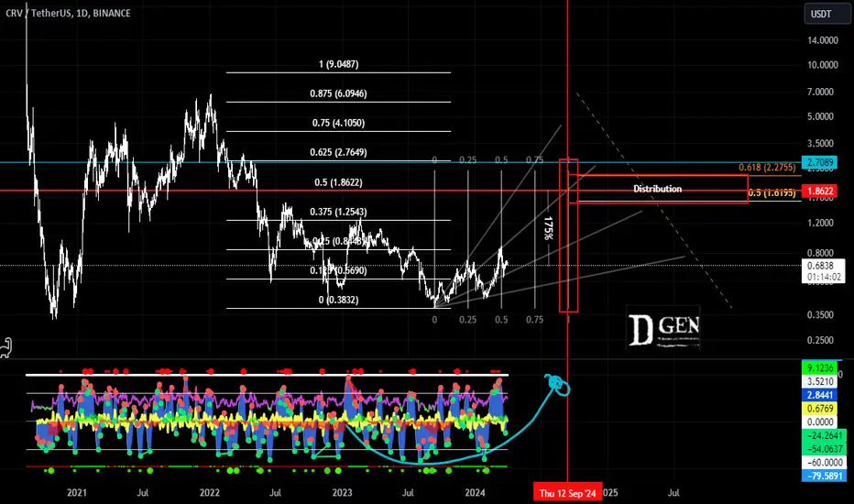Click the 0.3500 price scale value
The image size is (854, 504).
(820, 315)
